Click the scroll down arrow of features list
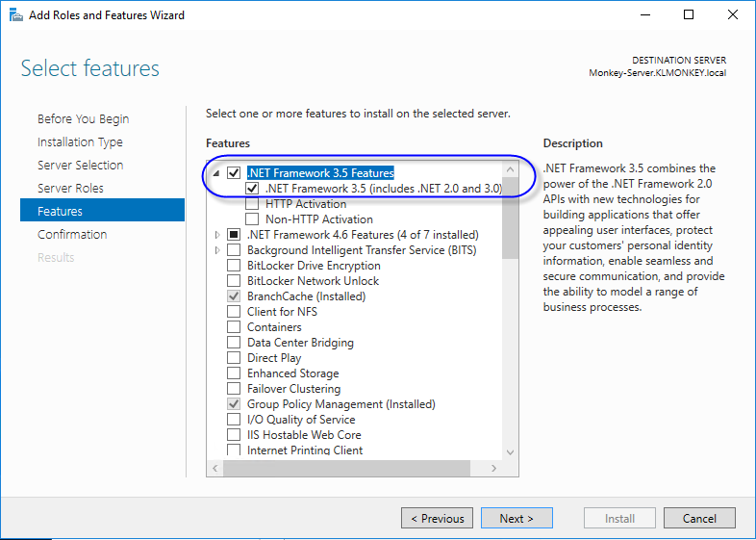 click(510, 452)
